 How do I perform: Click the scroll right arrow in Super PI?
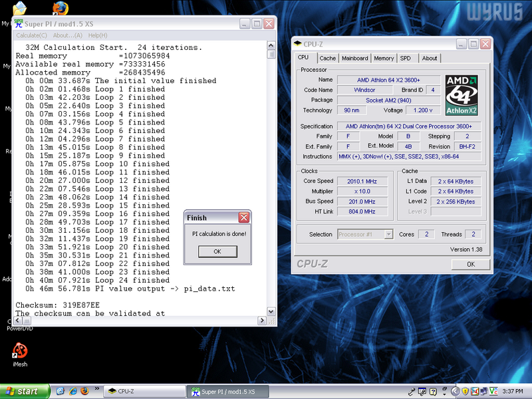pyautogui.click(x=262, y=321)
